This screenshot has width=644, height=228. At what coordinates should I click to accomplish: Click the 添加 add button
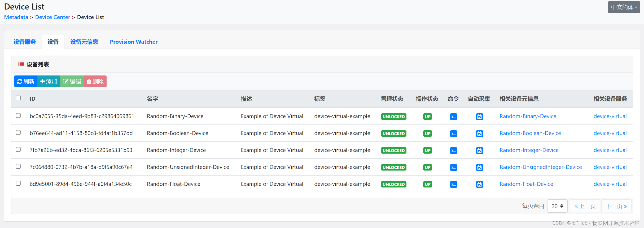click(x=49, y=81)
